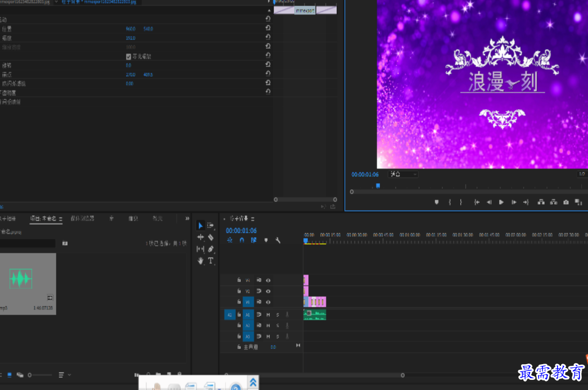Open the monitor zoom fit dropdown
588x390 pixels.
[x=403, y=174]
